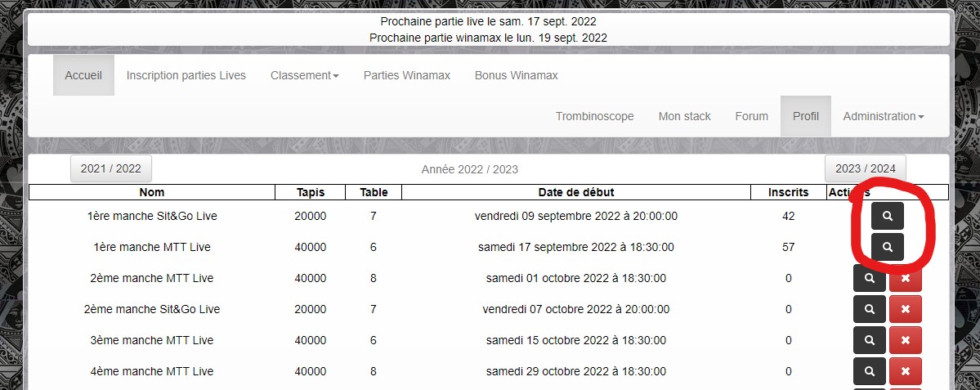980x390 pixels.
Task: Open magnifier for 2ème manche Sit&Go Live
Action: click(870, 309)
